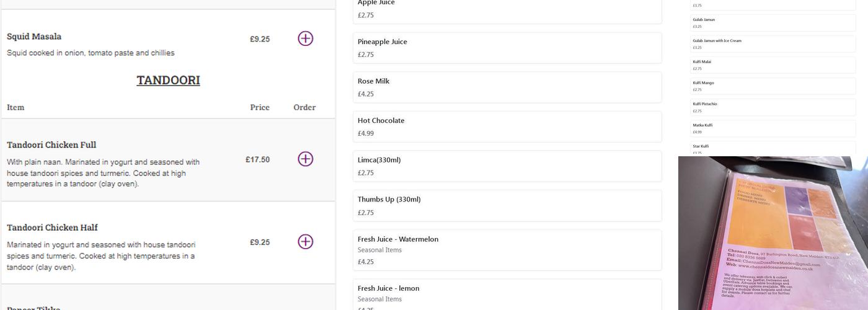The height and width of the screenshot is (310, 868).
Task: Add Tandoori Chicken Full to order
Action: pyautogui.click(x=305, y=159)
